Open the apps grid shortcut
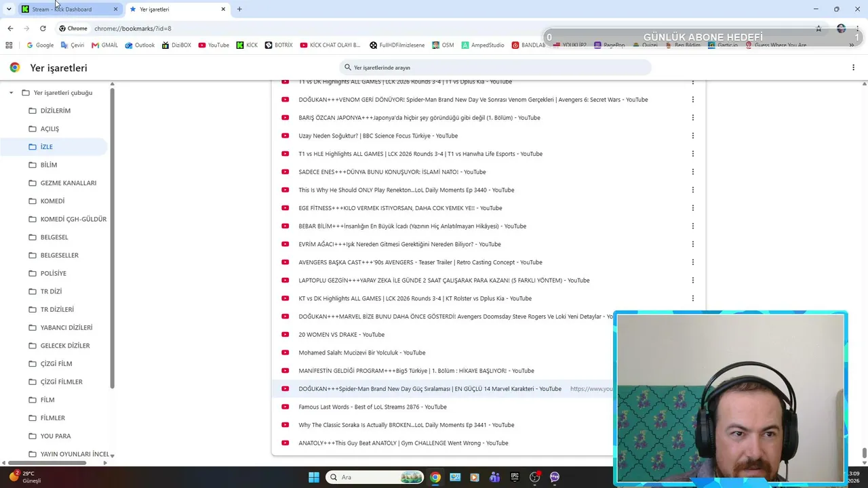The width and height of the screenshot is (868, 488). coord(9,45)
